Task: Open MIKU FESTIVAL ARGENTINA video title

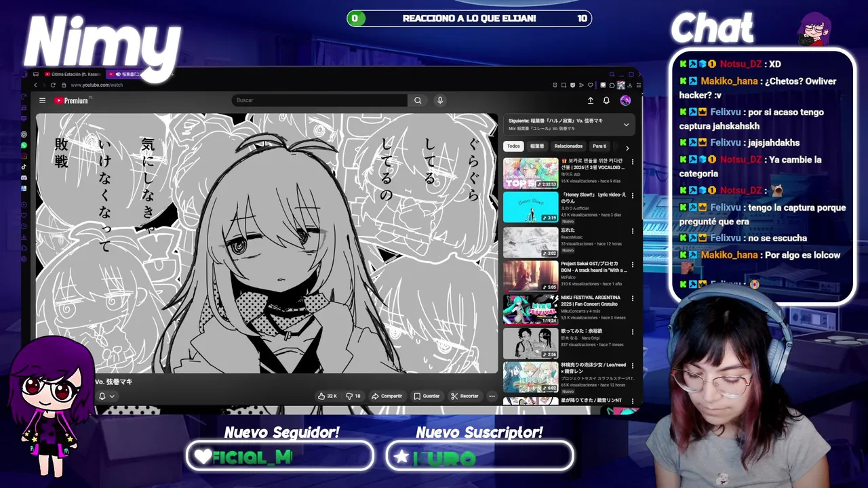Action: tap(590, 300)
